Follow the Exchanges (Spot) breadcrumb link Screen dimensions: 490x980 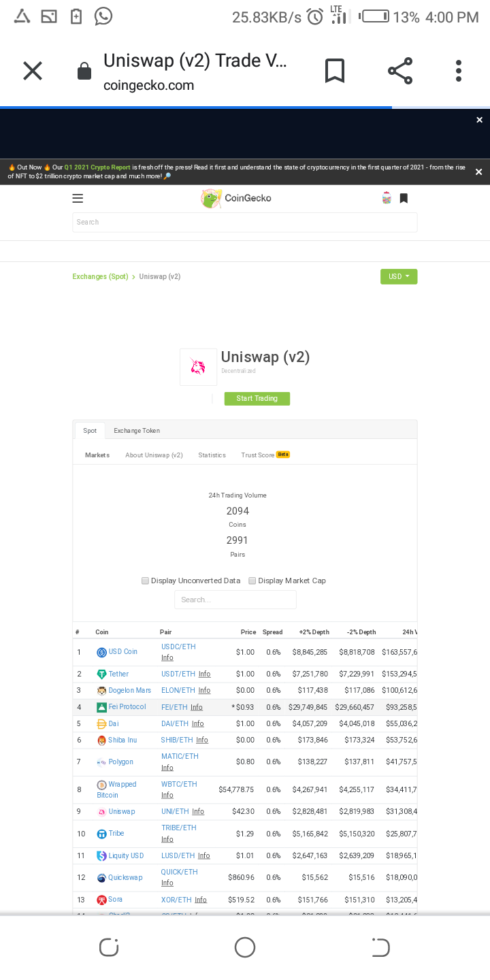[100, 276]
